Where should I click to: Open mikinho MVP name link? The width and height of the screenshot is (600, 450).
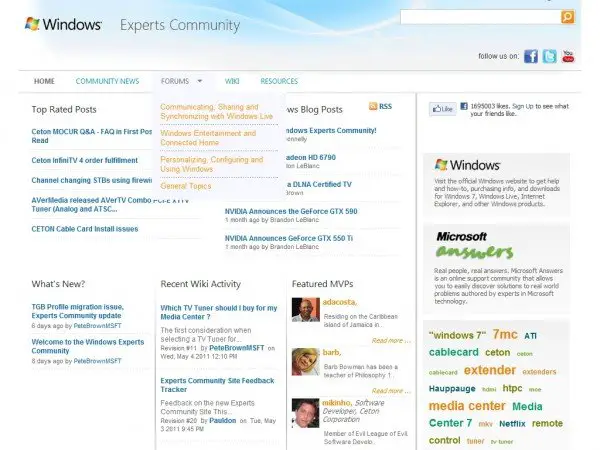(337, 403)
